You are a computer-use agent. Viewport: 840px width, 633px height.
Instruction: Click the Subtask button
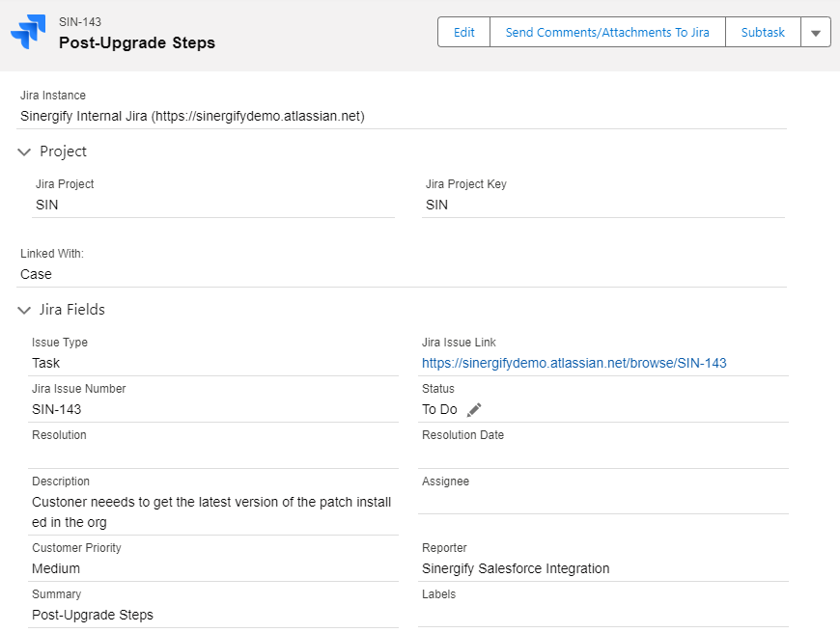click(x=763, y=32)
